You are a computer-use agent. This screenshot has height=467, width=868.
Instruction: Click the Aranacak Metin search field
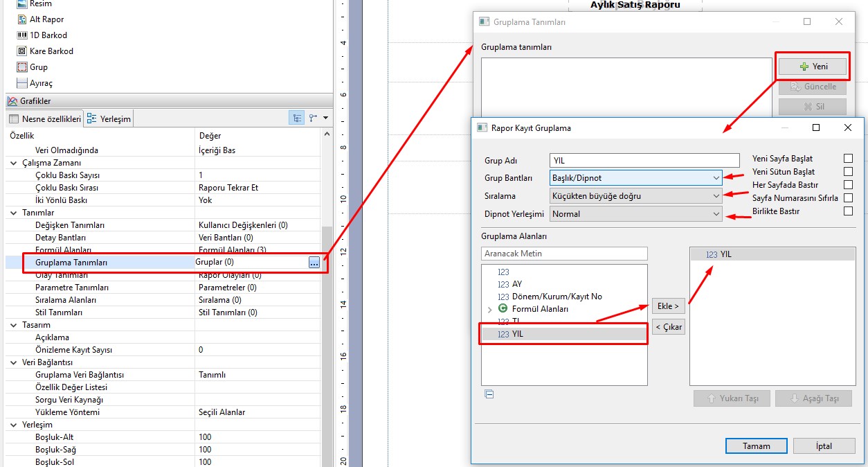coord(564,254)
